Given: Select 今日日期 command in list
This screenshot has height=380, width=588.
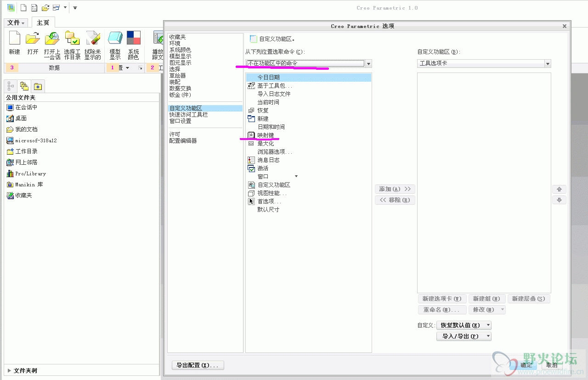Looking at the screenshot, I should pos(309,78).
